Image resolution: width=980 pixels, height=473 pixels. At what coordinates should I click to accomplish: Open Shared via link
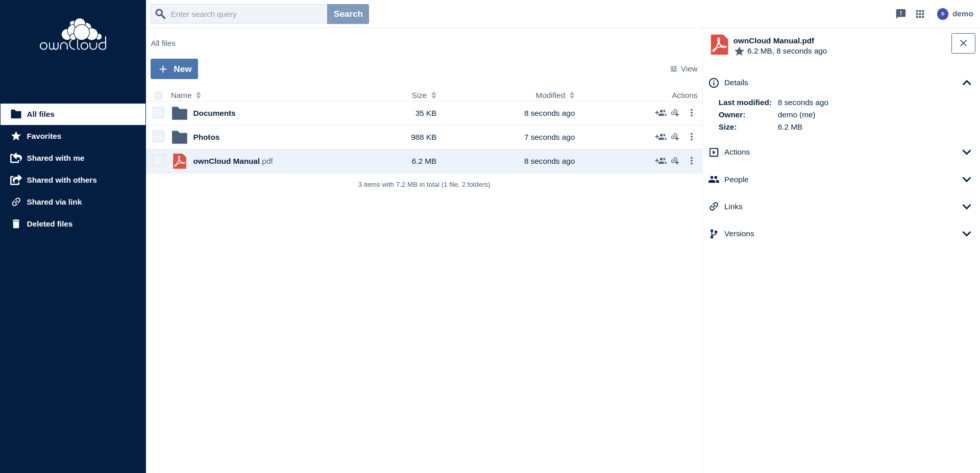73,202
